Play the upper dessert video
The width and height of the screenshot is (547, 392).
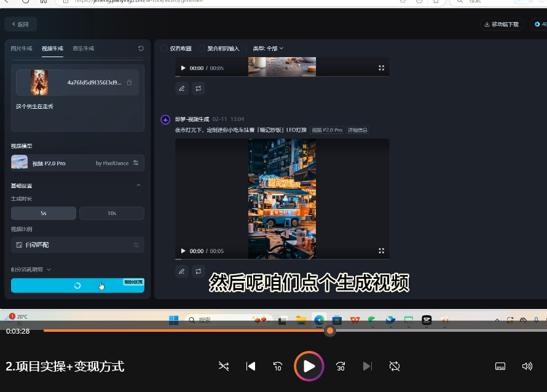pos(183,68)
